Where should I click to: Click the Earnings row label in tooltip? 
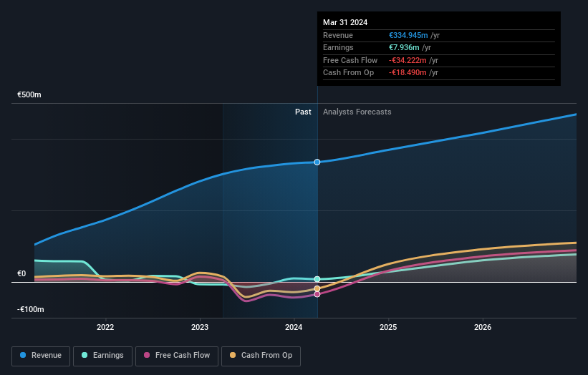click(338, 47)
